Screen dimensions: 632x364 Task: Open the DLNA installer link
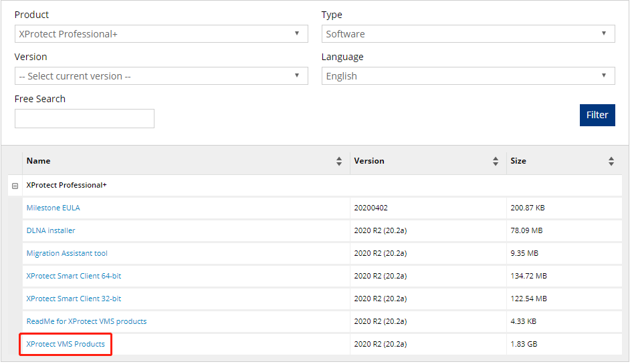[x=51, y=230]
